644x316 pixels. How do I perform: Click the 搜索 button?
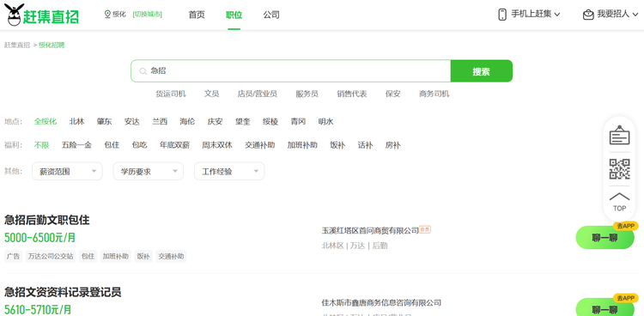tap(482, 71)
